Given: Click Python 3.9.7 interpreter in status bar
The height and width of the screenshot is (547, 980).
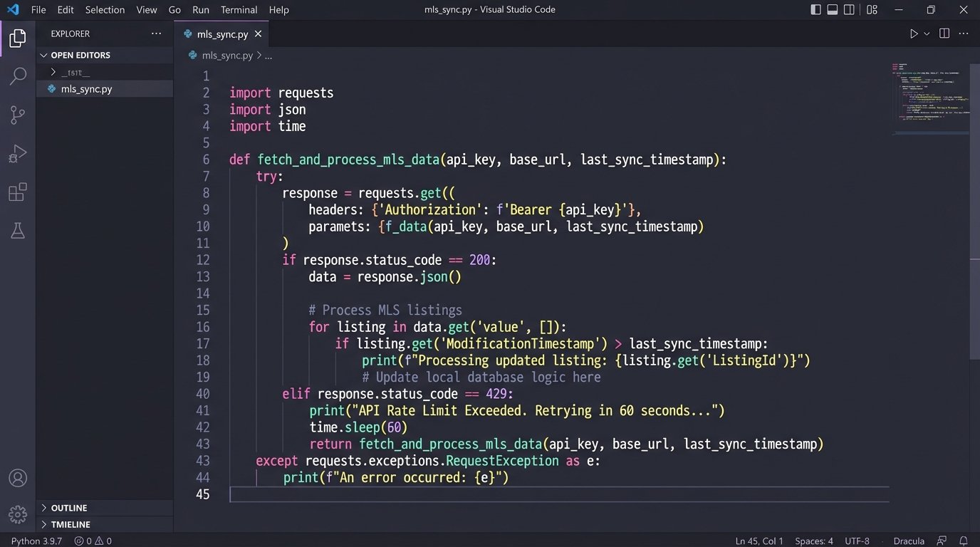Looking at the screenshot, I should (x=36, y=541).
